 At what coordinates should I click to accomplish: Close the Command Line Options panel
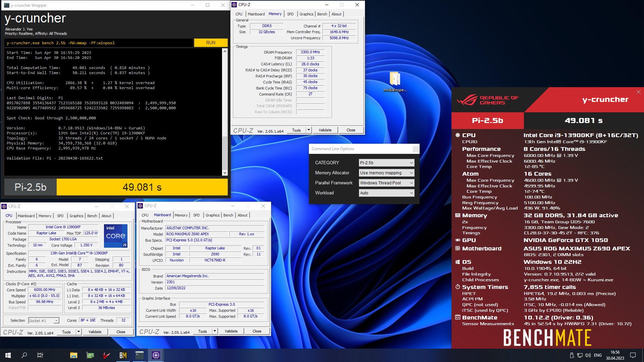click(416, 149)
